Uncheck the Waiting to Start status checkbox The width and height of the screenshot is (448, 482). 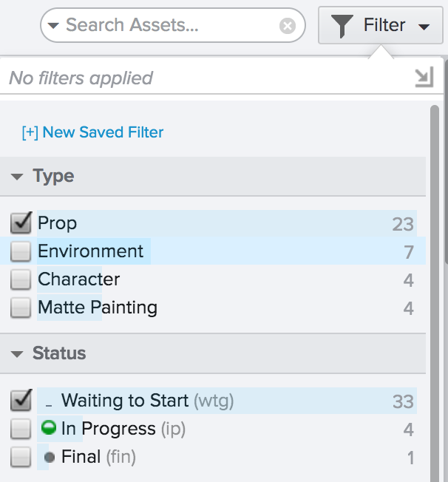click(x=21, y=401)
